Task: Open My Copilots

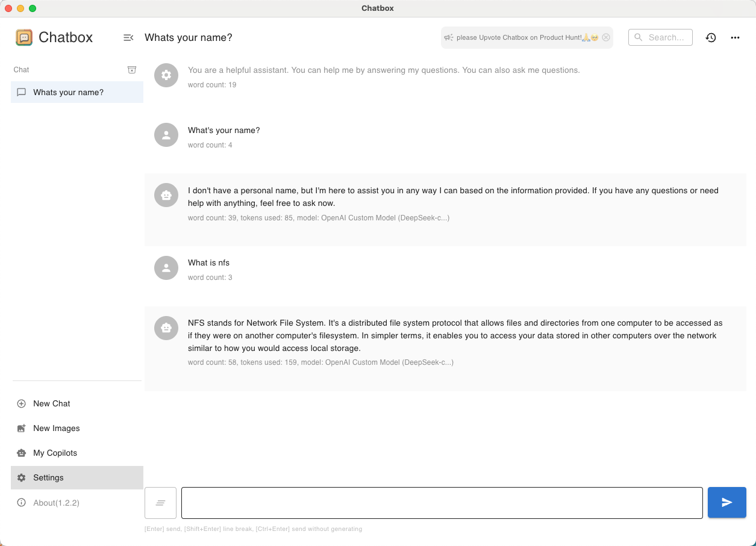Action: tap(55, 453)
